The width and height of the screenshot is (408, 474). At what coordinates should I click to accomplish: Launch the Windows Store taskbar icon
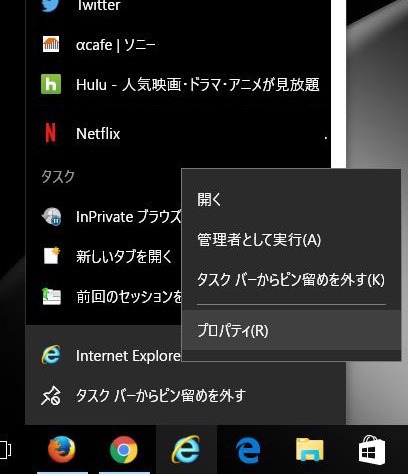point(372,450)
